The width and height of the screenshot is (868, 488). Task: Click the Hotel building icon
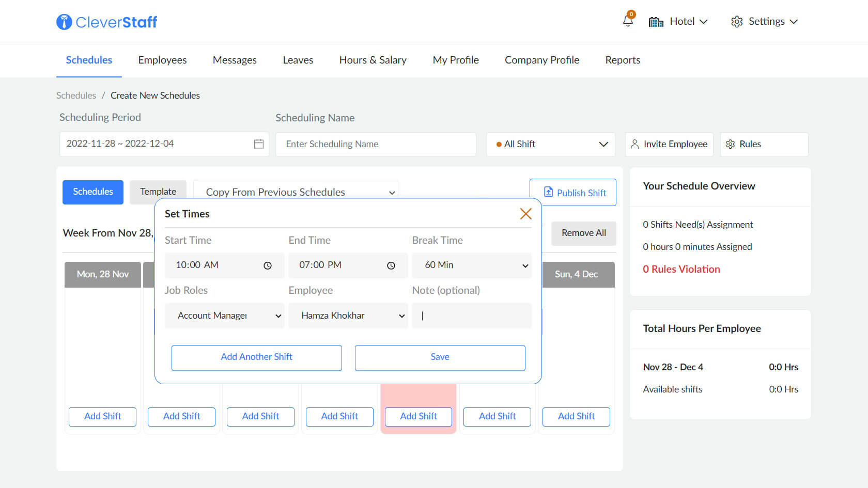(x=656, y=22)
